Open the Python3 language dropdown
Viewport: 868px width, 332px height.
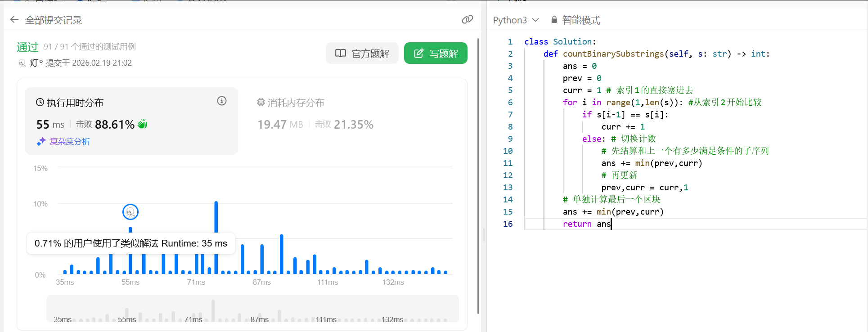click(510, 20)
